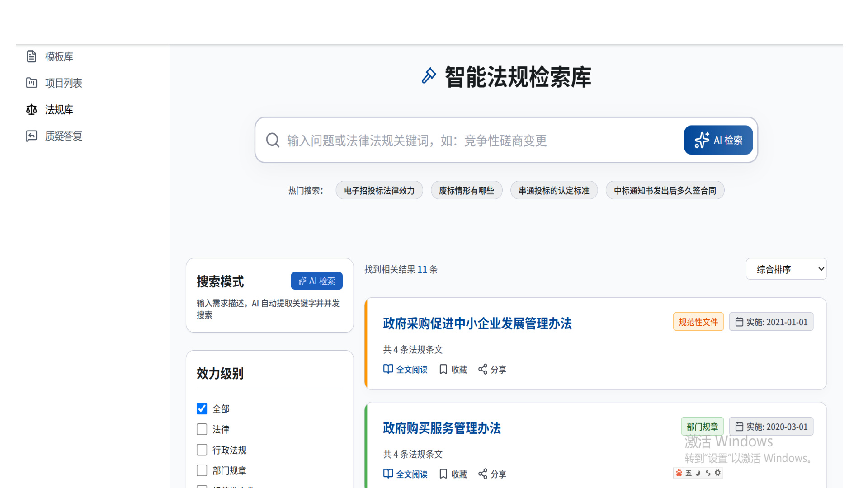Check the 法律 level checkbox
The height and width of the screenshot is (488, 868).
(x=202, y=429)
